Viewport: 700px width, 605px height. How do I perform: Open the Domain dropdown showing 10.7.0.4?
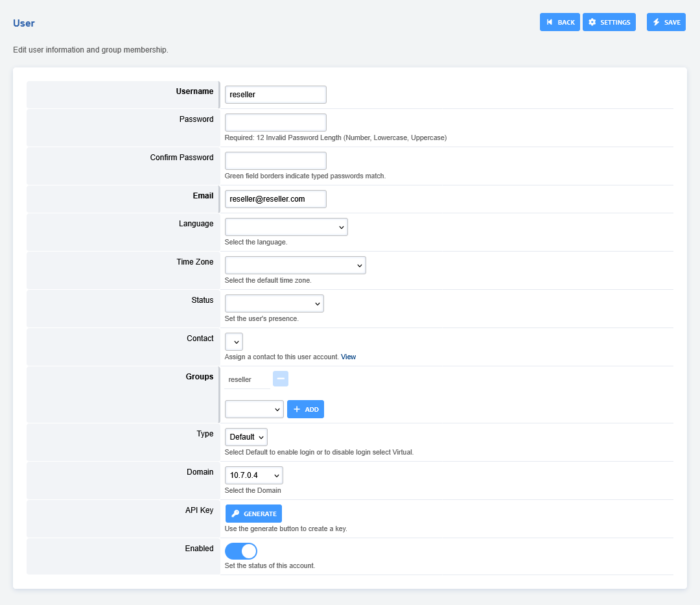pos(253,475)
